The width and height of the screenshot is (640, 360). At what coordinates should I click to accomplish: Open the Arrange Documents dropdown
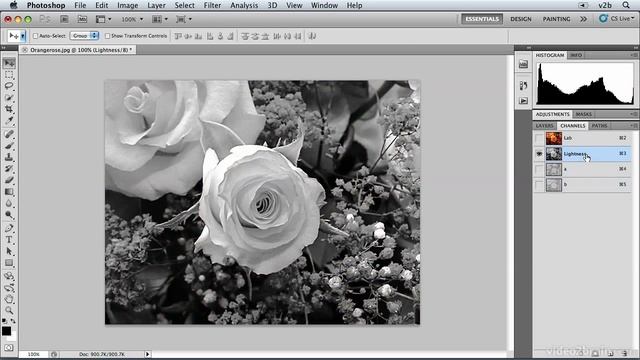[160, 19]
